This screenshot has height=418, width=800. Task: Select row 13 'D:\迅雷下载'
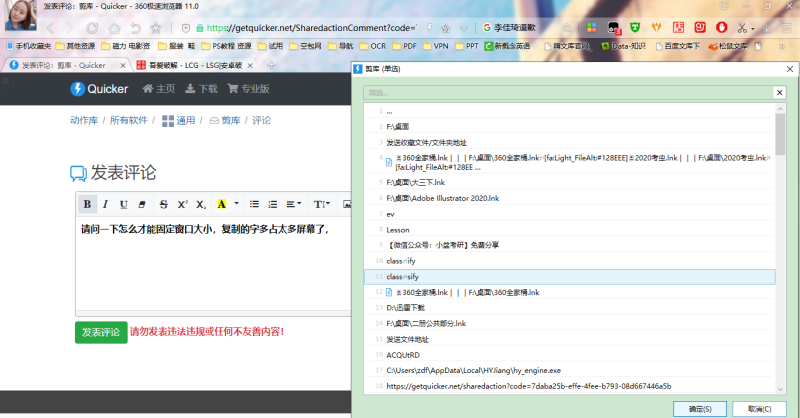[x=569, y=308]
